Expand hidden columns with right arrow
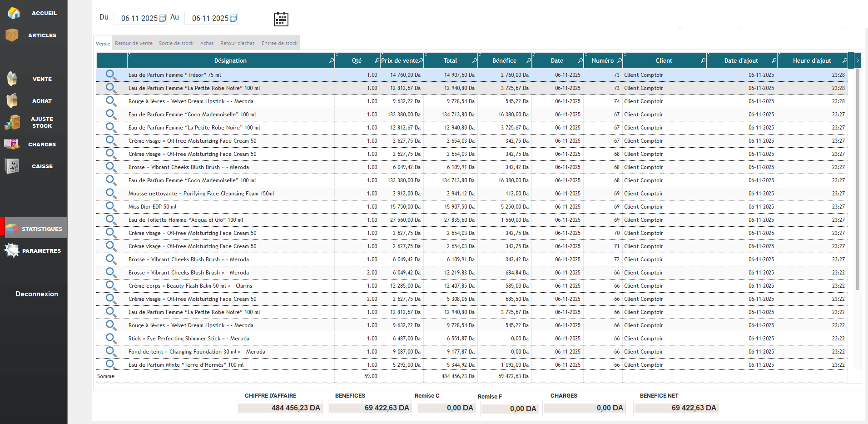Image resolution: width=868 pixels, height=424 pixels. click(x=858, y=60)
